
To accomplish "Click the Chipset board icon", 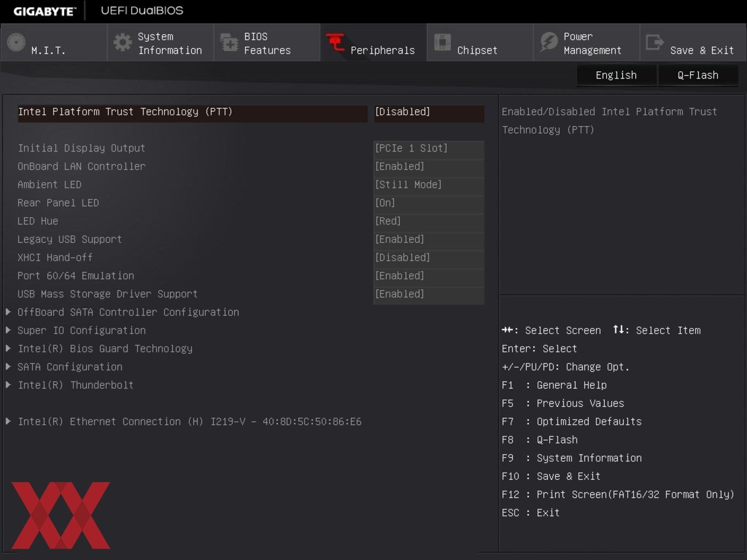I will point(442,42).
